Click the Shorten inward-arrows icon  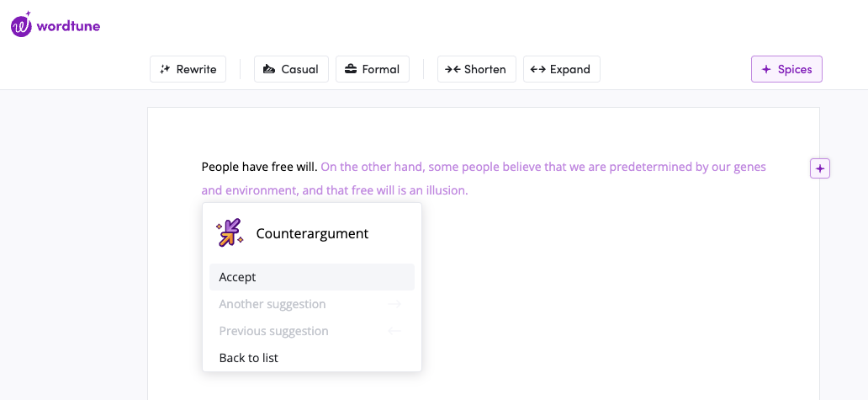453,69
